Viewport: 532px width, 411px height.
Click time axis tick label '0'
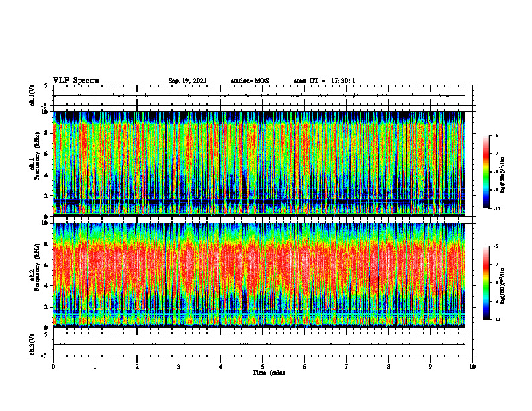(x=53, y=367)
